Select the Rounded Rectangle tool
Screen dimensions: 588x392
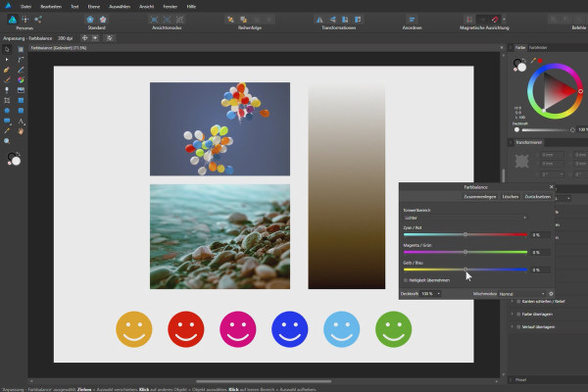tap(21, 111)
